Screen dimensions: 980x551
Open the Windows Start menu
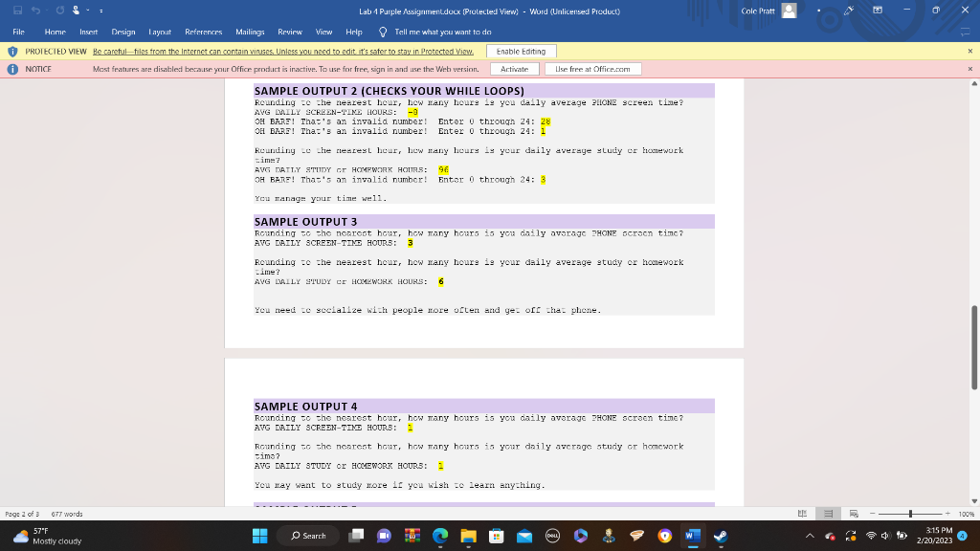point(259,536)
